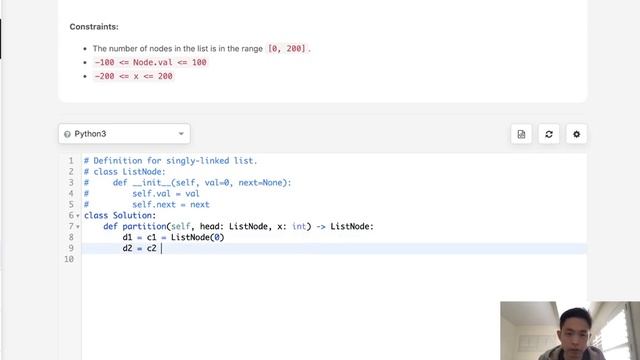Click line number 8 in gutter
Screen dimensions: 640x360
click(x=71, y=238)
